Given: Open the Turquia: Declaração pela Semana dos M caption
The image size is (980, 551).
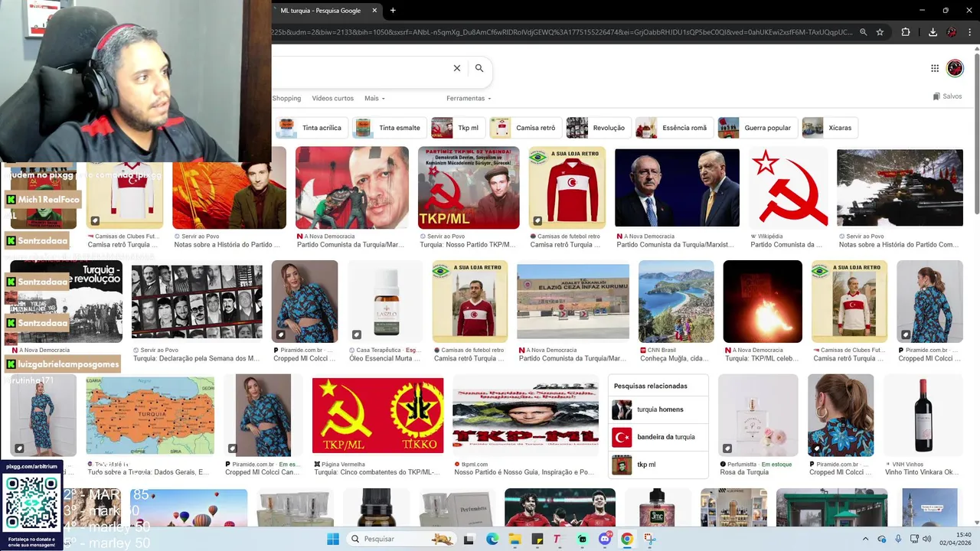Looking at the screenshot, I should point(197,358).
